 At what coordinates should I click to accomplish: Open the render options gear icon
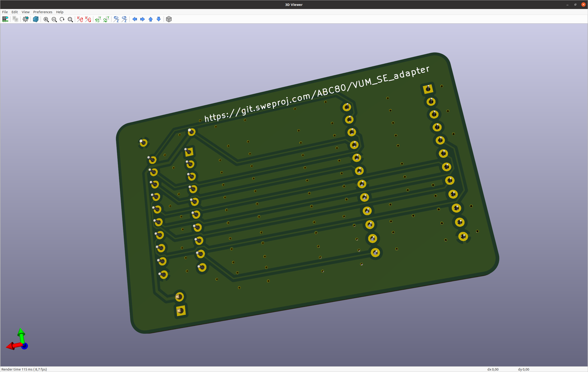[26, 19]
